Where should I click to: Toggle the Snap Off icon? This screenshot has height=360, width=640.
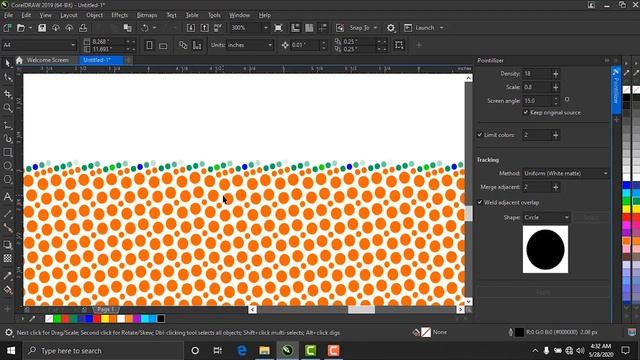(x=340, y=28)
